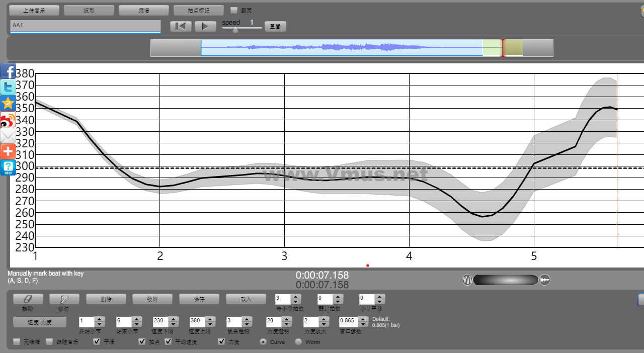Select the Curve radio button
The width and height of the screenshot is (644, 353).
click(263, 342)
